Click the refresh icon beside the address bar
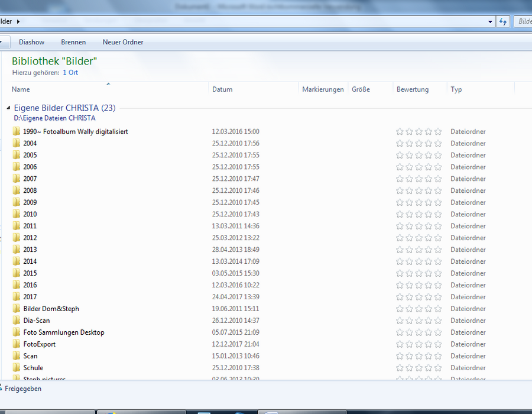532x414 pixels. [503, 22]
